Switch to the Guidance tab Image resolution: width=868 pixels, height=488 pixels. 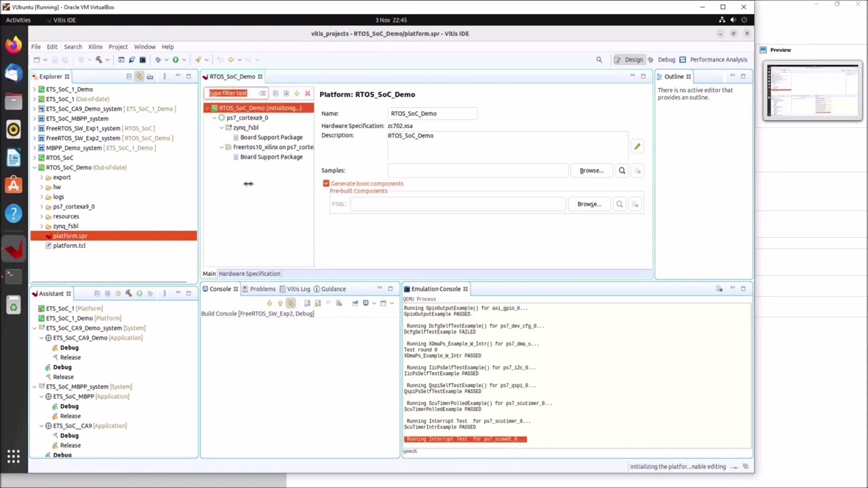click(x=329, y=289)
